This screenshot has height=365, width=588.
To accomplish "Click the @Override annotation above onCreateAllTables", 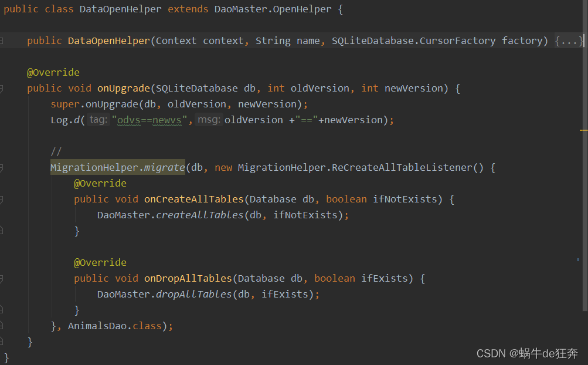I will click(100, 184).
